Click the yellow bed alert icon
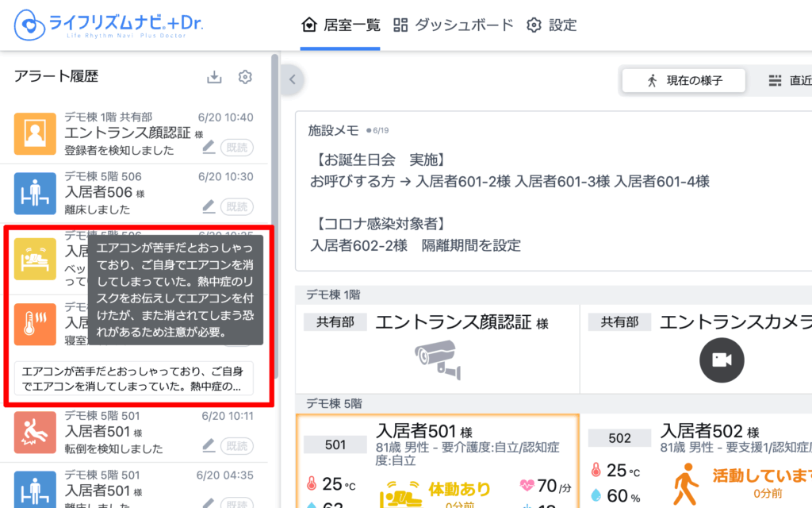The width and height of the screenshot is (812, 508). coord(35,259)
